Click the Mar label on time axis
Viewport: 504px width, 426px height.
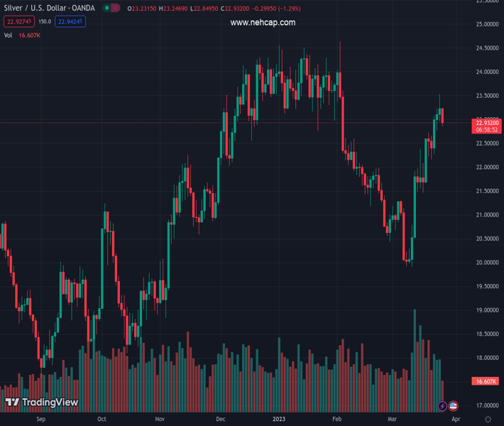[393, 419]
